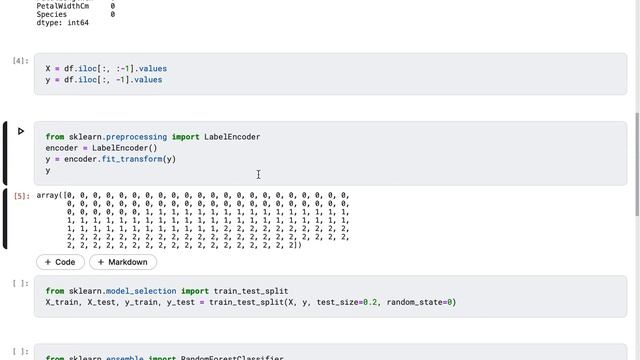Viewport: 640px width, 360px height.
Task: Run the LabelEncoder cell with play icon
Action: (21, 131)
